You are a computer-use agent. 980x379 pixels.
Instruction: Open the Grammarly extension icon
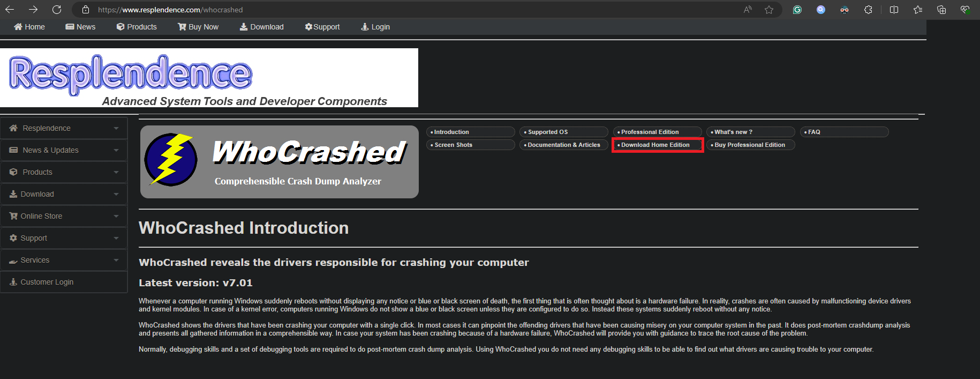(797, 10)
